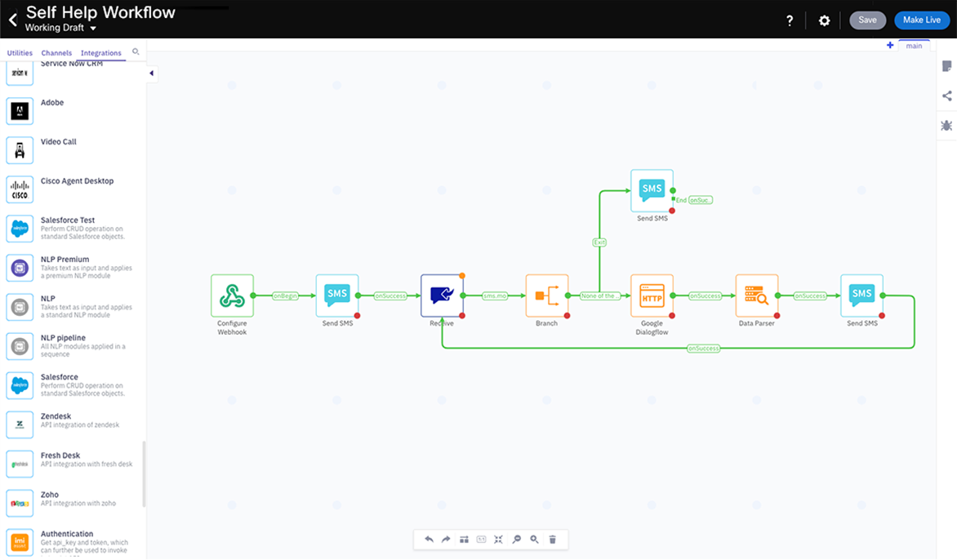Click the Make Live button

(921, 20)
